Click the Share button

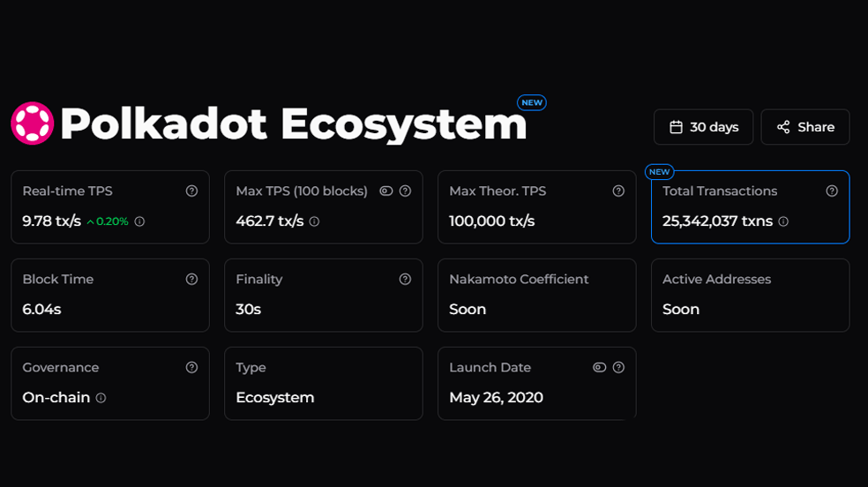tap(804, 127)
